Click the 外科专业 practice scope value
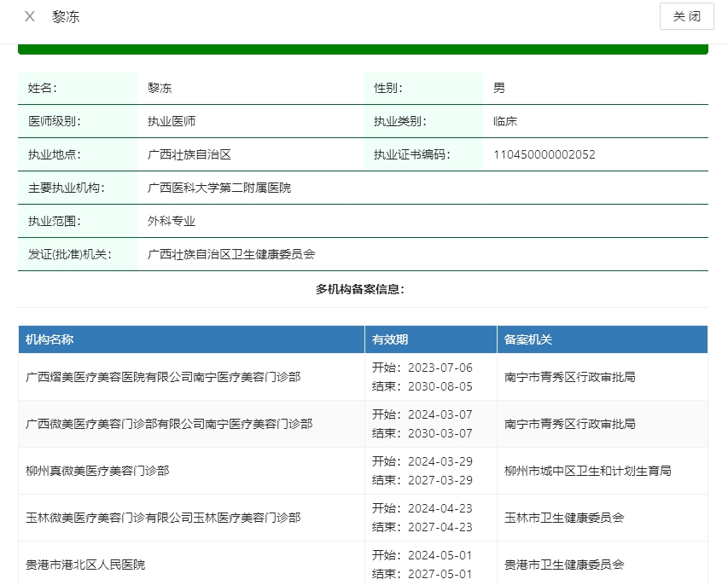 172,221
